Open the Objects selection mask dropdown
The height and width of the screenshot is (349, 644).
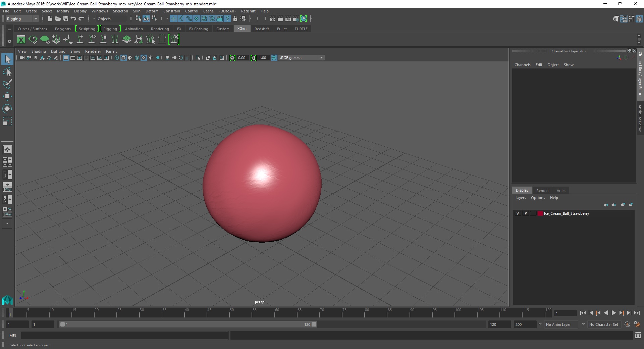pyautogui.click(x=111, y=19)
